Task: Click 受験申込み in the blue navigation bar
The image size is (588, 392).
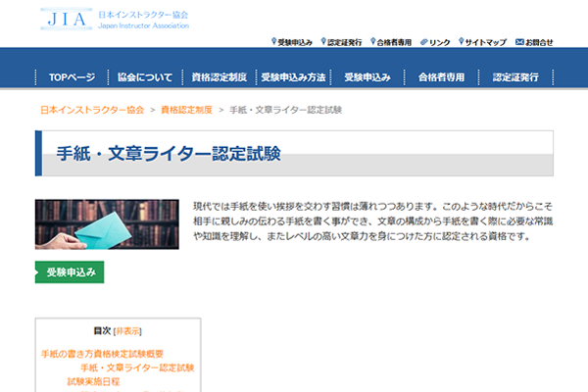Action: (x=367, y=76)
